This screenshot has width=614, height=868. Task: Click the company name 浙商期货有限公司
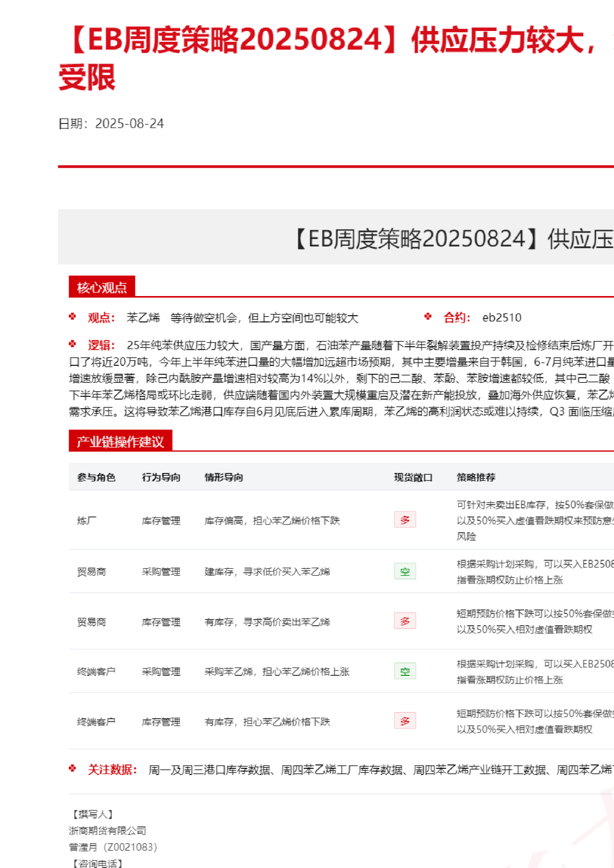pyautogui.click(x=108, y=831)
